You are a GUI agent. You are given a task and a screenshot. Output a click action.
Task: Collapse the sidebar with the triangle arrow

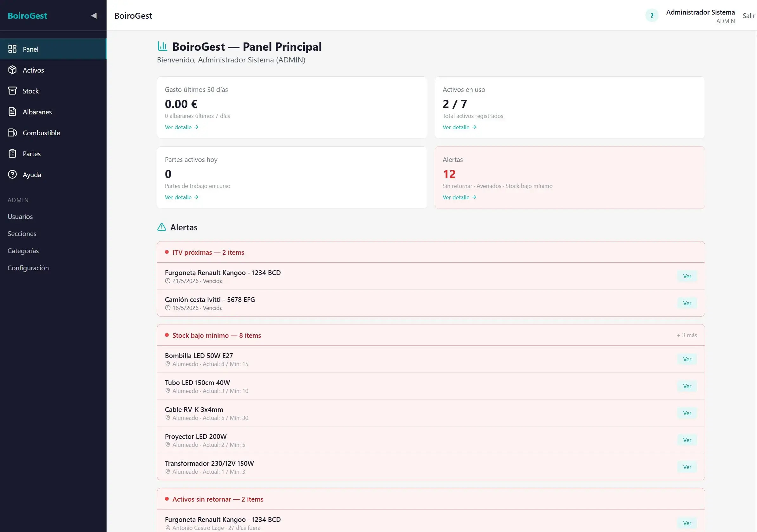click(94, 16)
